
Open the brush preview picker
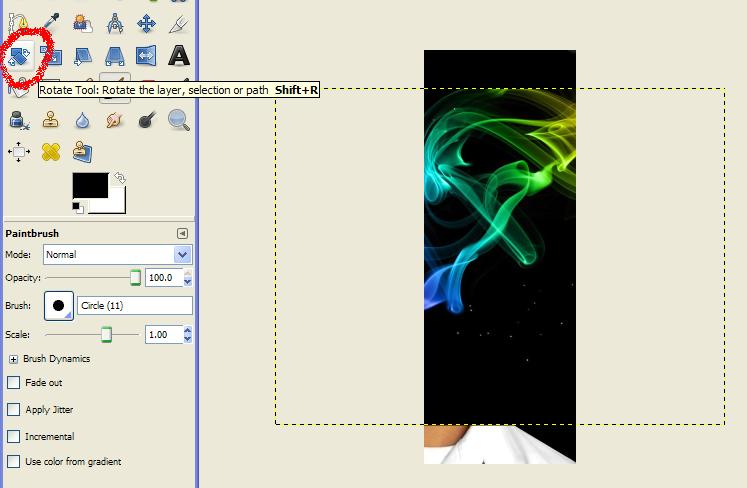pyautogui.click(x=59, y=305)
